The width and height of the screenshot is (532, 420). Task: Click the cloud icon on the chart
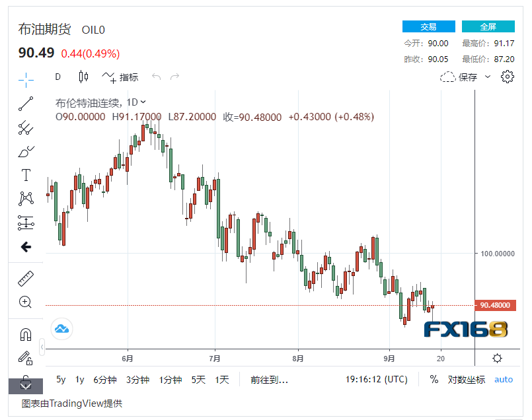[61, 329]
